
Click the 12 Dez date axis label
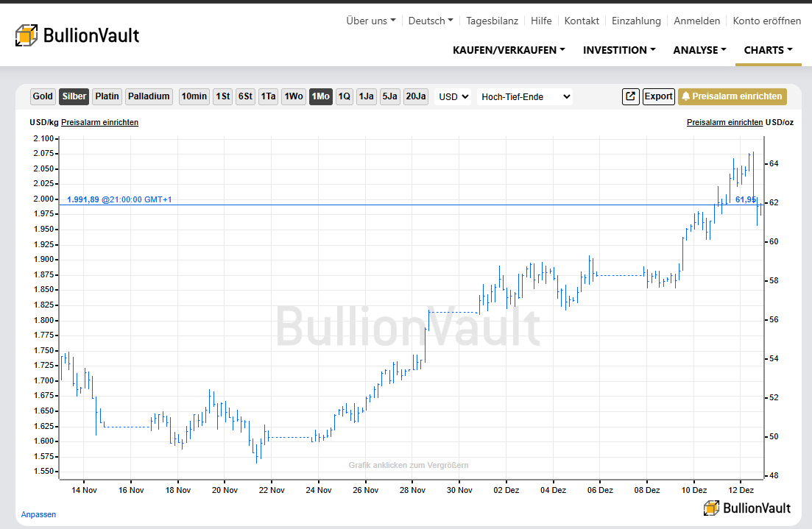tap(741, 490)
